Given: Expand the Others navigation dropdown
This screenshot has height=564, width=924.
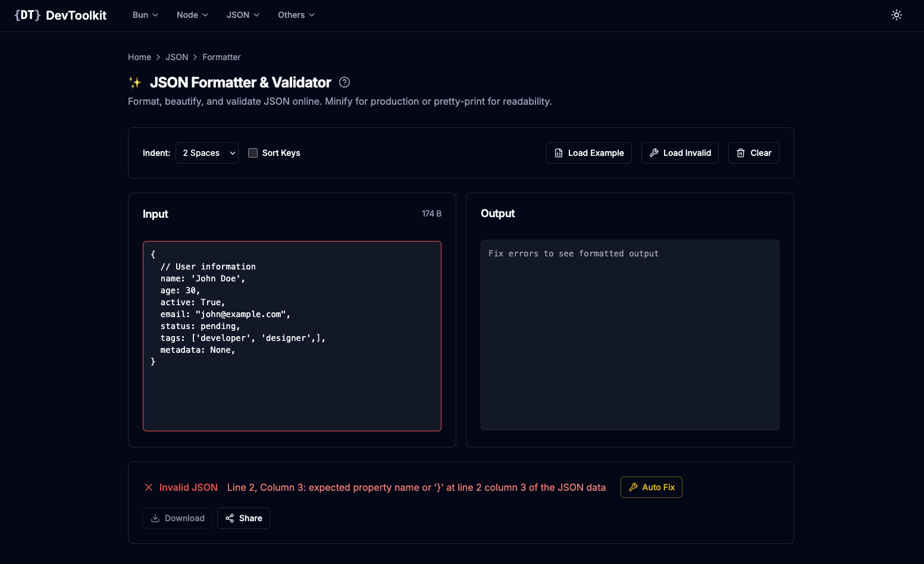Looking at the screenshot, I should pos(296,15).
